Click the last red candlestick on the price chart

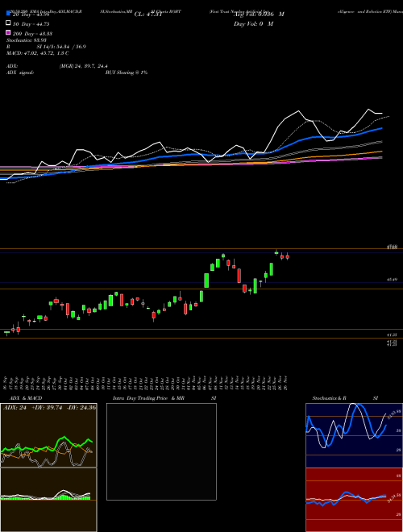[287, 257]
